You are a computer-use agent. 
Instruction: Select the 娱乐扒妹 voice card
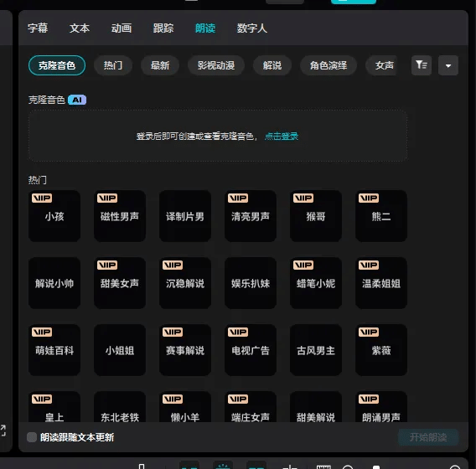coord(251,283)
